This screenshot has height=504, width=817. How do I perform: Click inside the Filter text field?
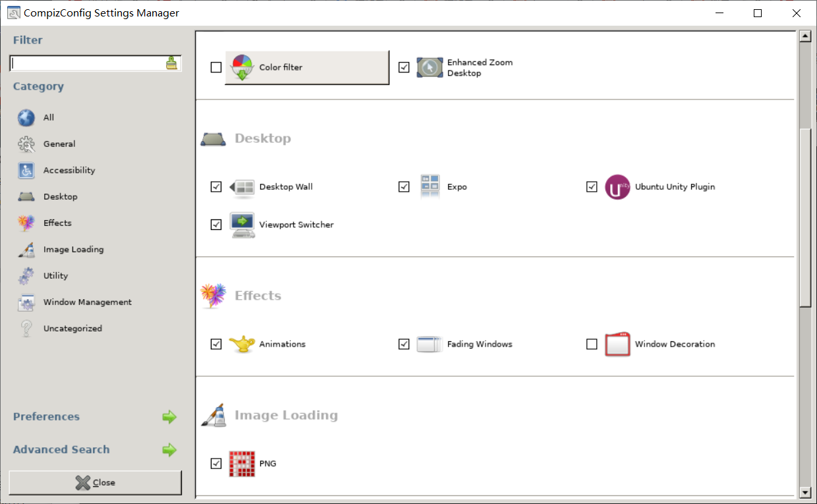tap(87, 63)
